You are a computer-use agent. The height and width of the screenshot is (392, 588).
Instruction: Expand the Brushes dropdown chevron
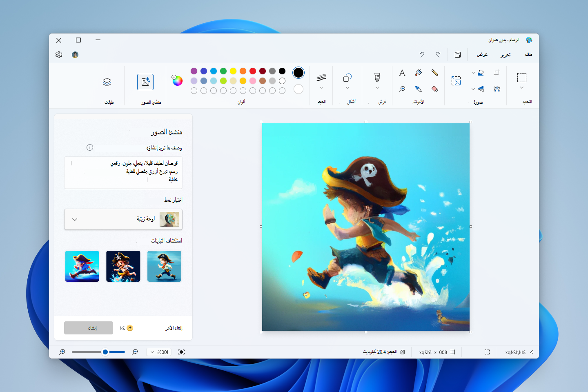(377, 88)
